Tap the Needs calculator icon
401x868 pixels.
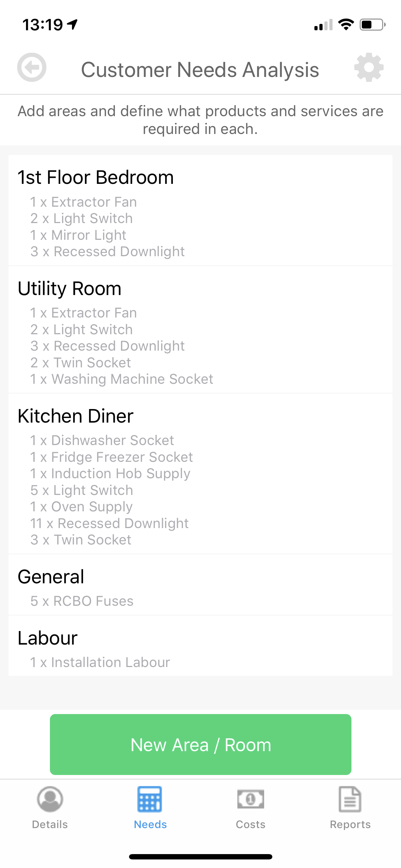pos(150,799)
